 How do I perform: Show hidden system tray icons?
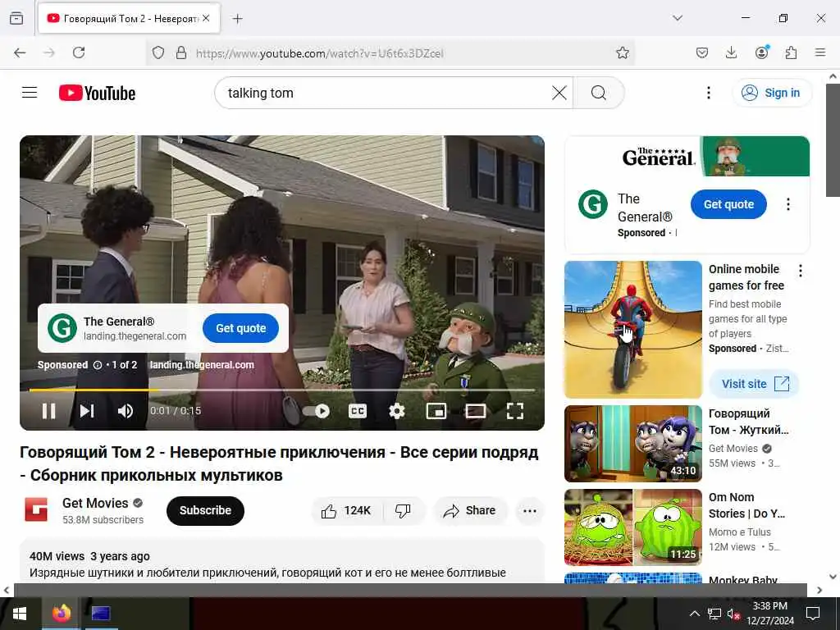[694, 614]
